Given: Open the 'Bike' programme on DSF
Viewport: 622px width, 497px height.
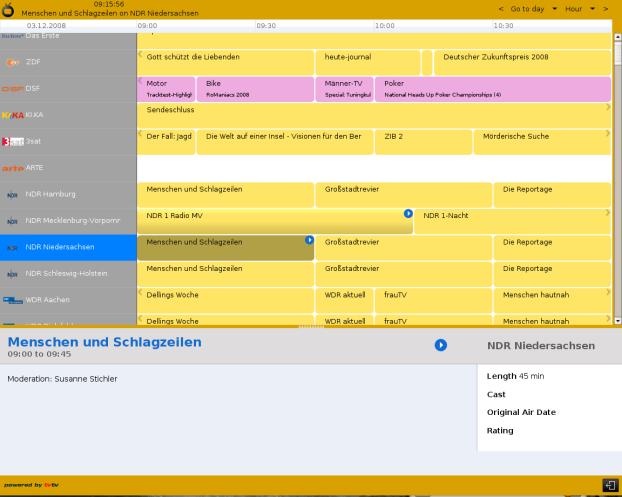Looking at the screenshot, I should [x=255, y=89].
